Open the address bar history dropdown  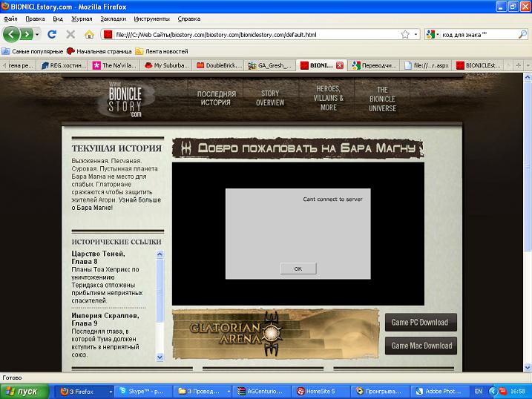[x=416, y=34]
